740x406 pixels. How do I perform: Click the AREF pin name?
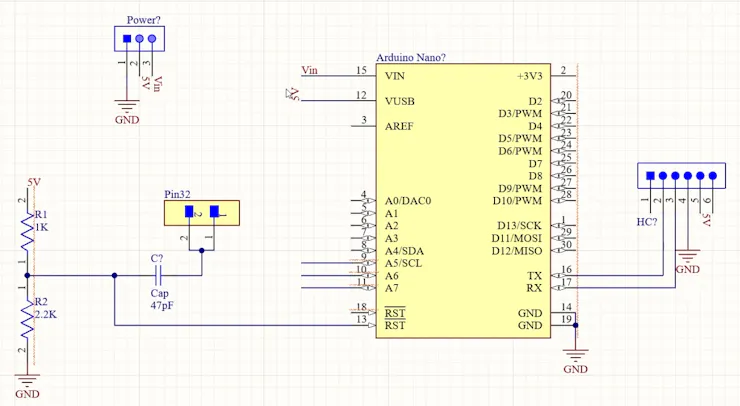(399, 126)
